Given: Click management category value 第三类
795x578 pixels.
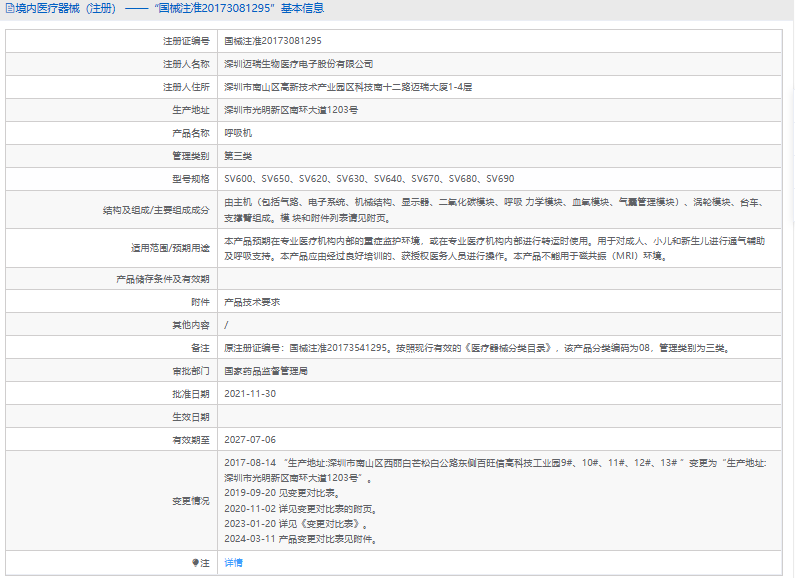Looking at the screenshot, I should coord(238,156).
